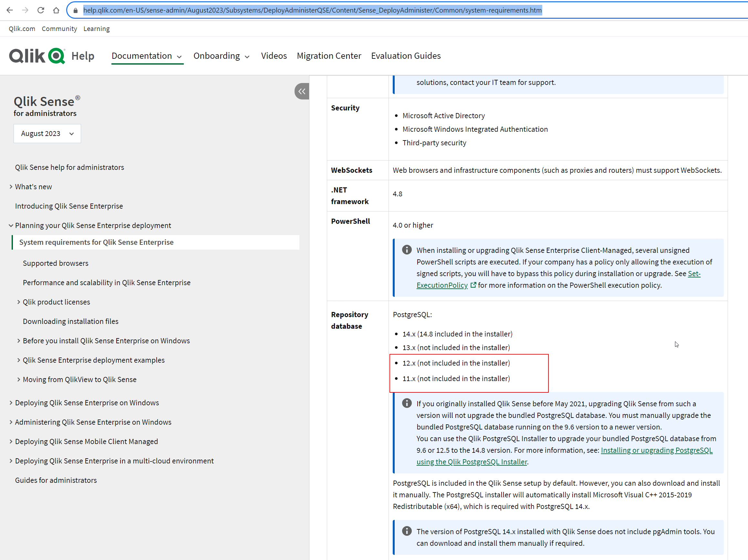Click the browser reload icon
The width and height of the screenshot is (748, 560).
[41, 10]
